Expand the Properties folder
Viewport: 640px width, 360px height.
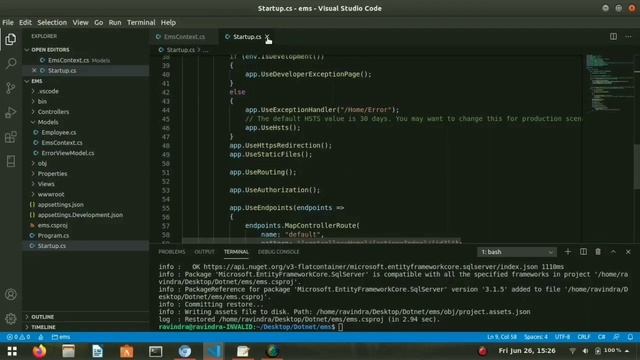pyautogui.click(x=52, y=173)
